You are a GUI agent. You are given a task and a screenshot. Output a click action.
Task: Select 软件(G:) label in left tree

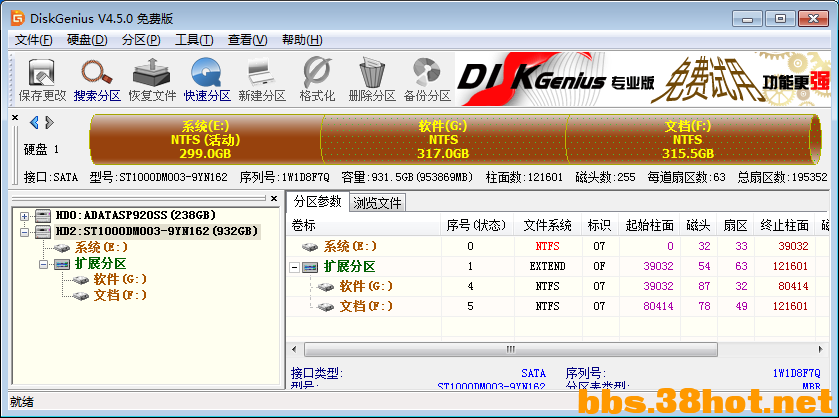click(120, 279)
